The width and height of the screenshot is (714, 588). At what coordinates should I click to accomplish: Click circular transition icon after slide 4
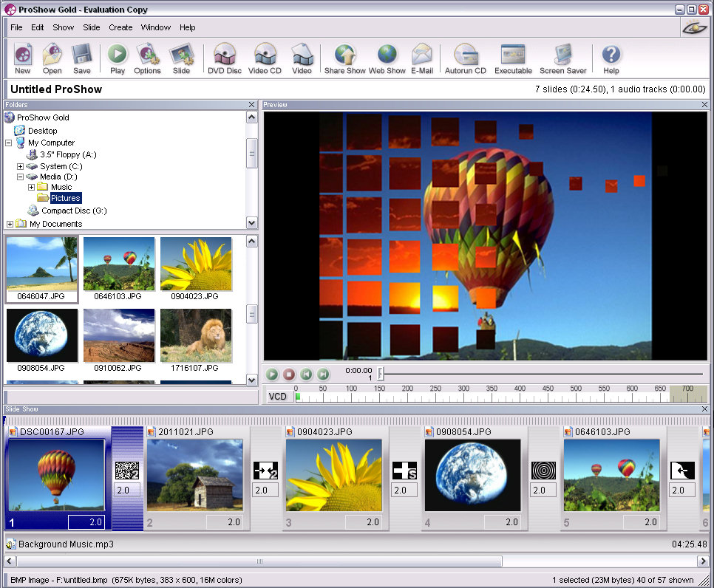pyautogui.click(x=543, y=470)
